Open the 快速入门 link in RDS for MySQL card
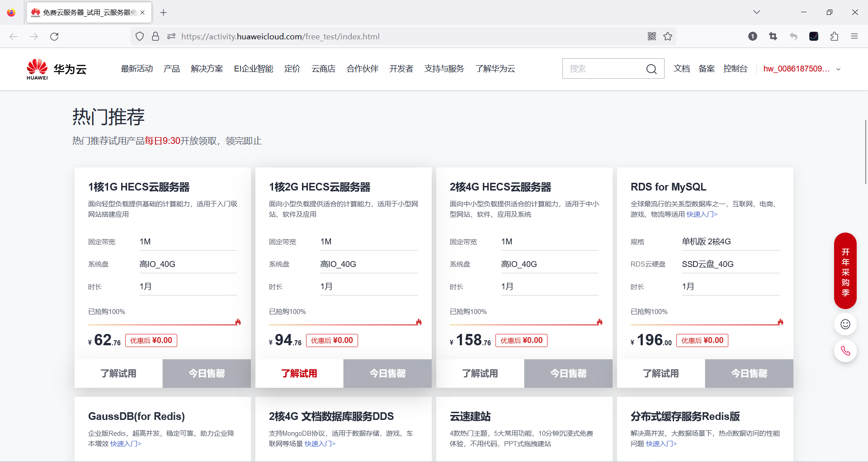The width and height of the screenshot is (868, 462). (x=701, y=214)
